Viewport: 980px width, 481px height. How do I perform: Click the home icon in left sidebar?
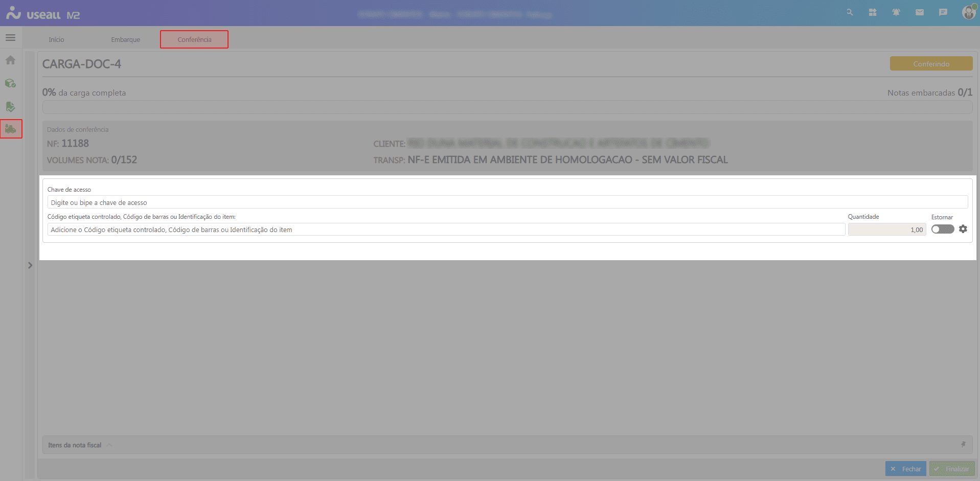[10, 60]
